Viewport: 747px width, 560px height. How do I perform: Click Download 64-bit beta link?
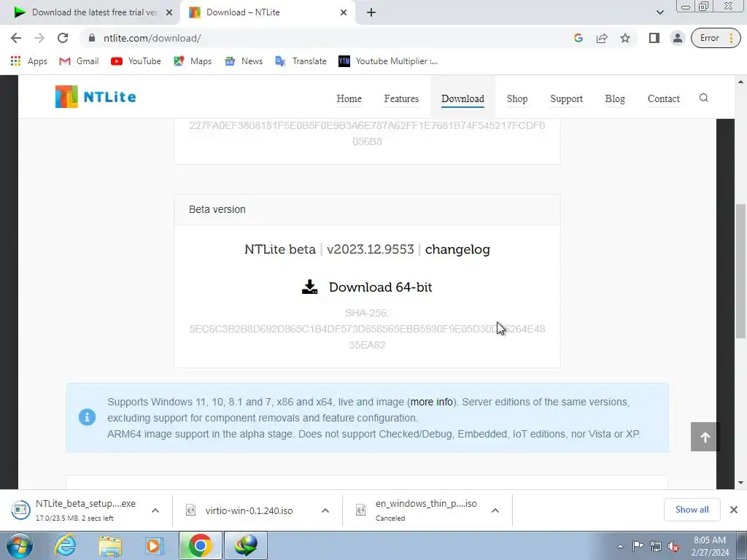[368, 287]
